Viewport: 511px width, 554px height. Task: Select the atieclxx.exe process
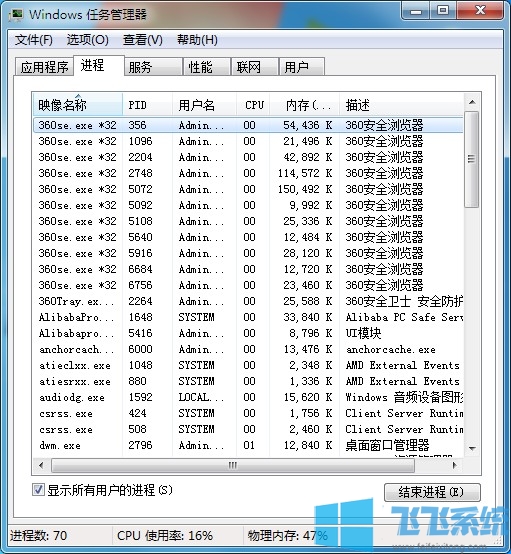[248, 365]
